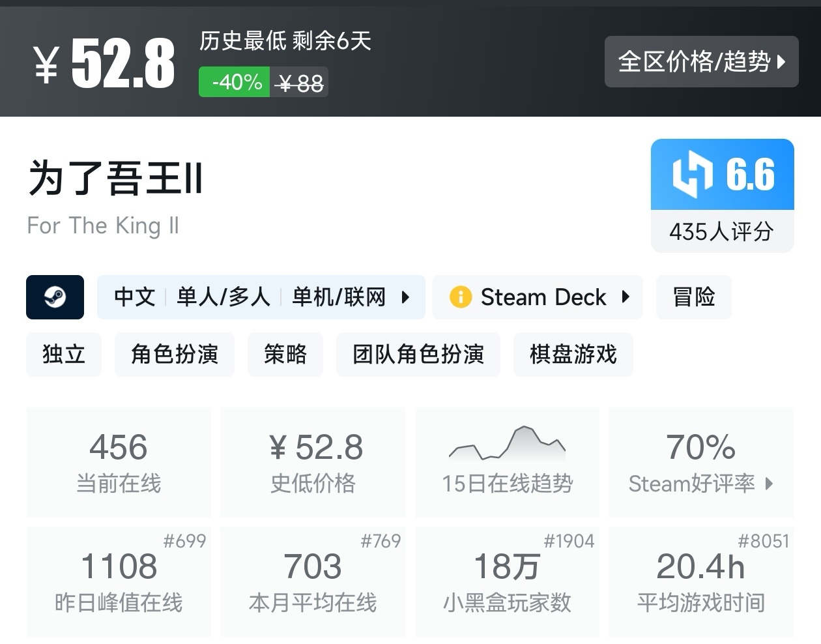This screenshot has width=821, height=644.
Task: Click the 棋盘游戏 tag
Action: pos(573,355)
